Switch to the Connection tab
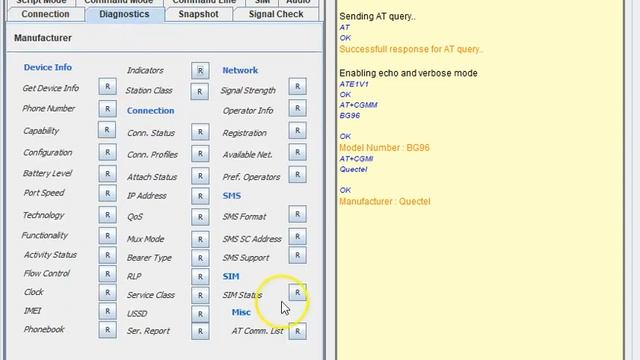640x360 pixels. coord(45,14)
